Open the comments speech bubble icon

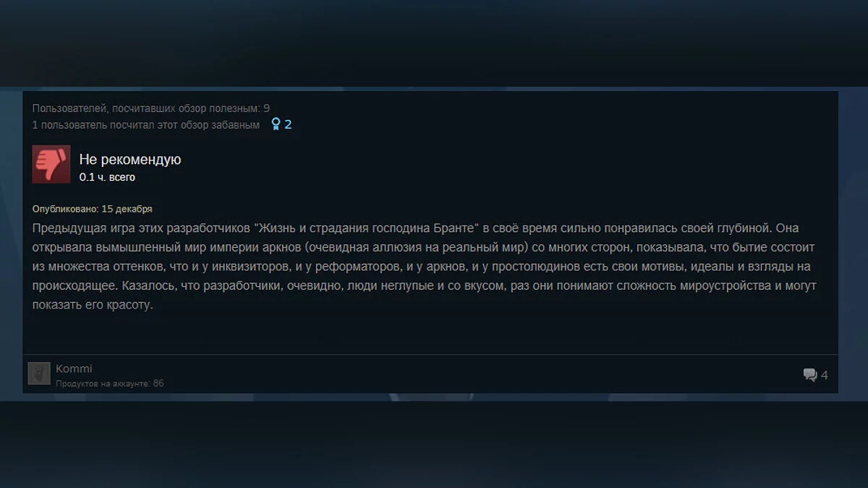tap(810, 374)
